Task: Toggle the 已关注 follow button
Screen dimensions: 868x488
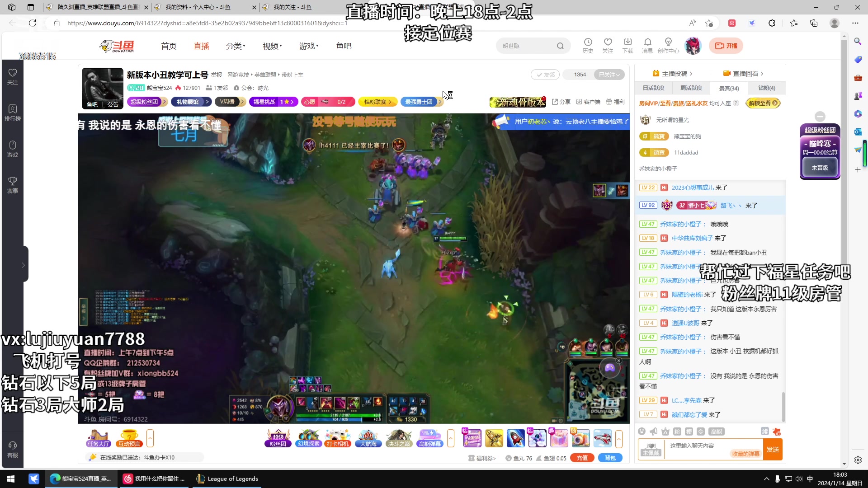Action: [609, 75]
